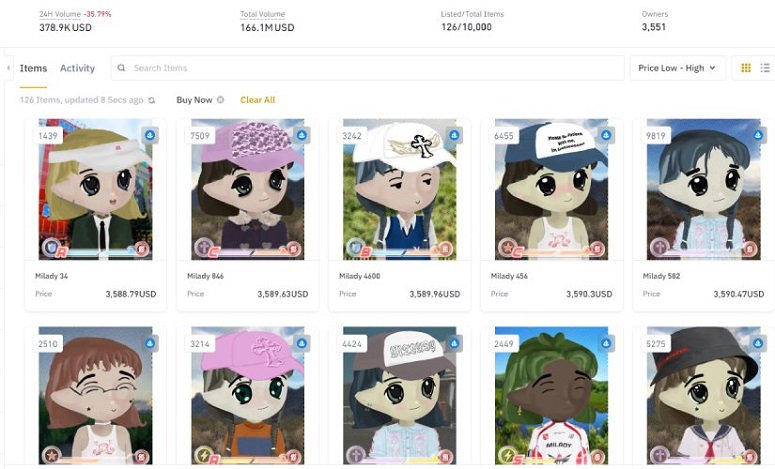Click the Clear All filters link
Screen dimensions: 775x469
point(257,100)
